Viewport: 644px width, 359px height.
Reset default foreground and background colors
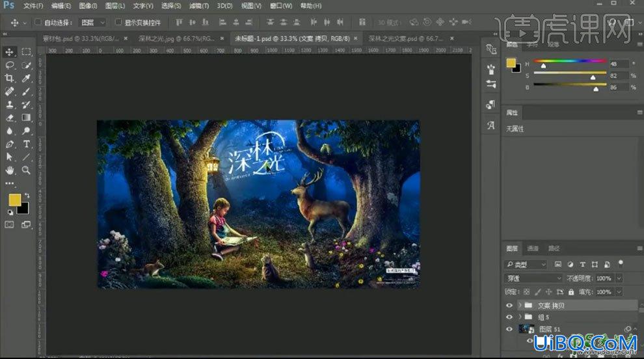10,213
